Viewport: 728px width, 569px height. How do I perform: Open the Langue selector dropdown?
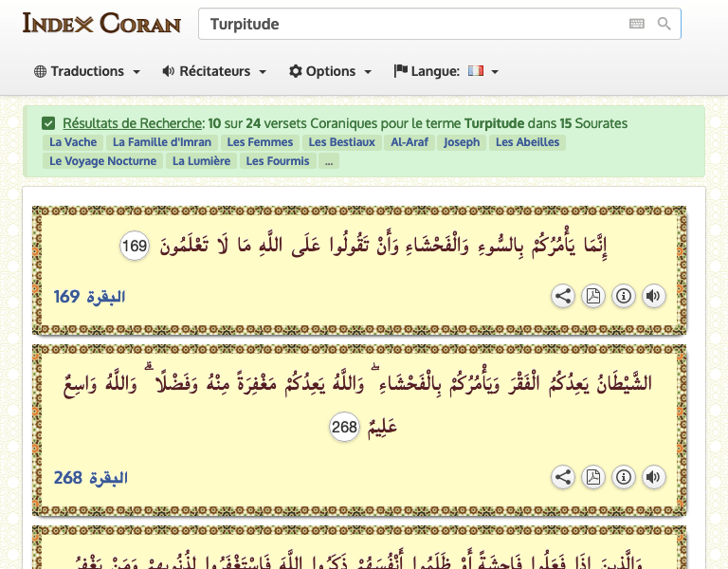[x=446, y=71]
